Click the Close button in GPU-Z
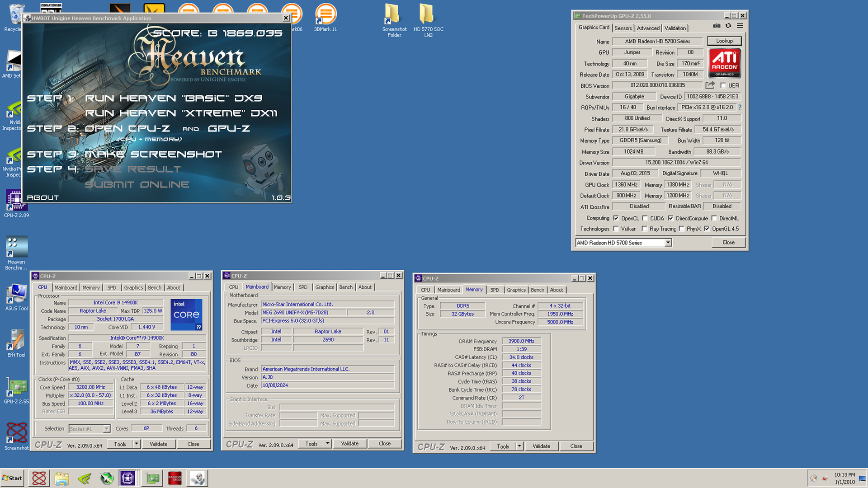 click(x=728, y=243)
